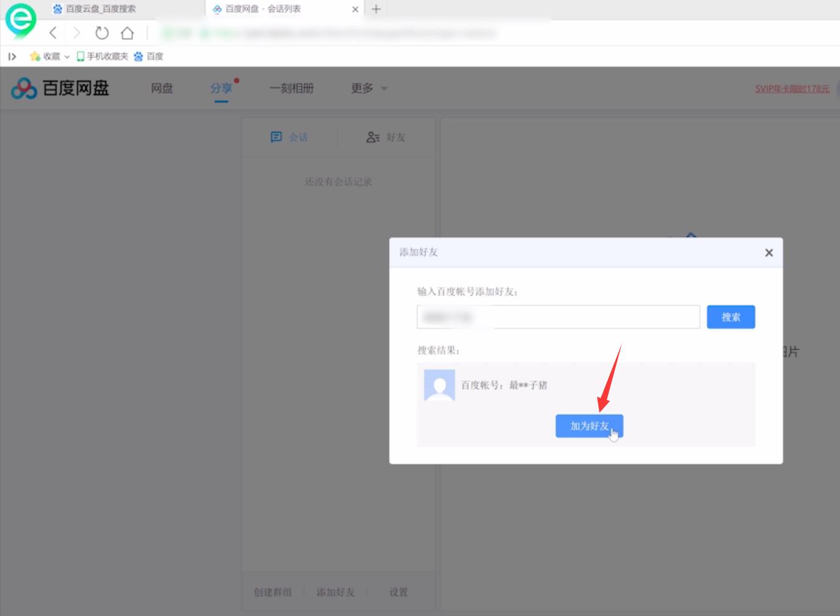Open the SVIP年卡限时178元 promo link

[x=792, y=89]
